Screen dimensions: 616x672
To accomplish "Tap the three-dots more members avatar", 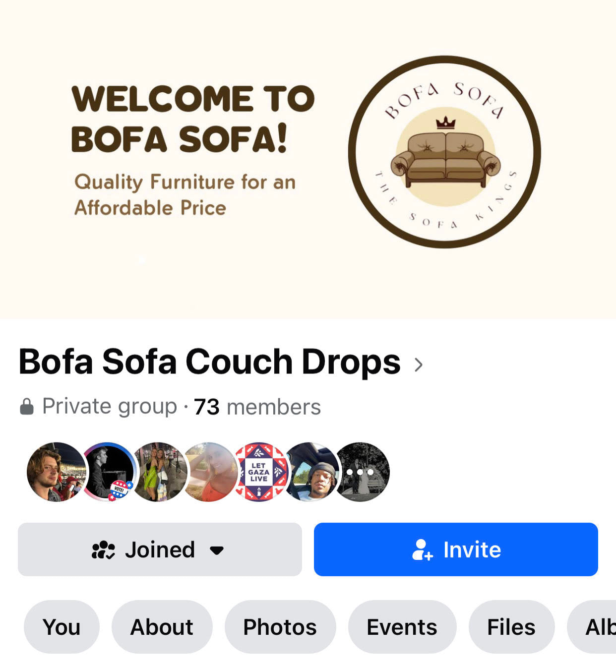I will click(362, 472).
